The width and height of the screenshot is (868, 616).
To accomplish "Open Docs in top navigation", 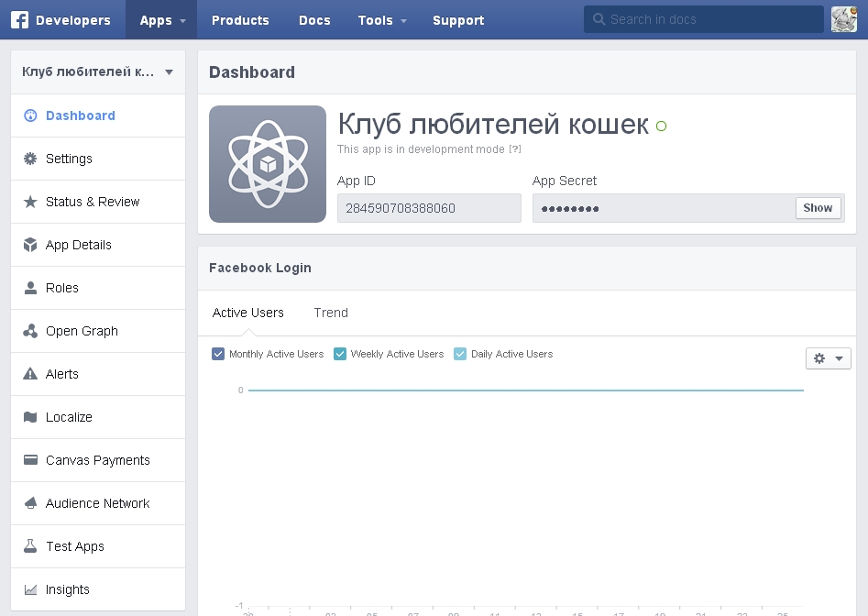I will pyautogui.click(x=314, y=20).
